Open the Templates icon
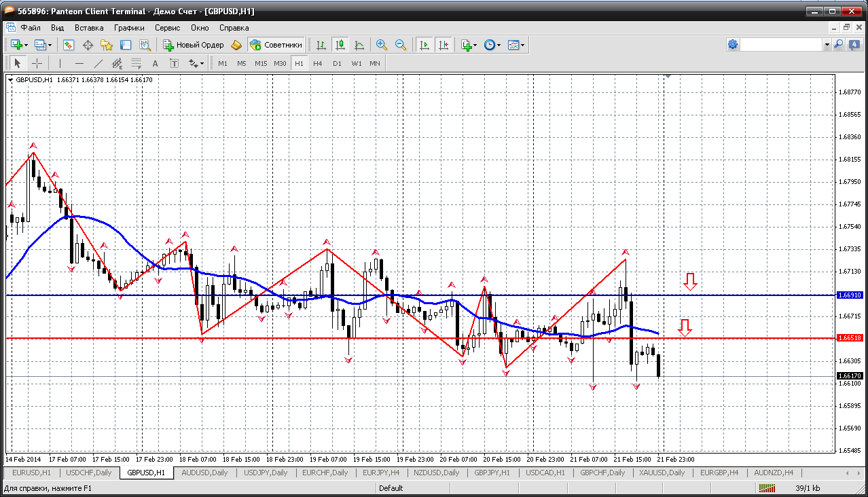Screen dimensions: 868x497 pyautogui.click(x=513, y=45)
